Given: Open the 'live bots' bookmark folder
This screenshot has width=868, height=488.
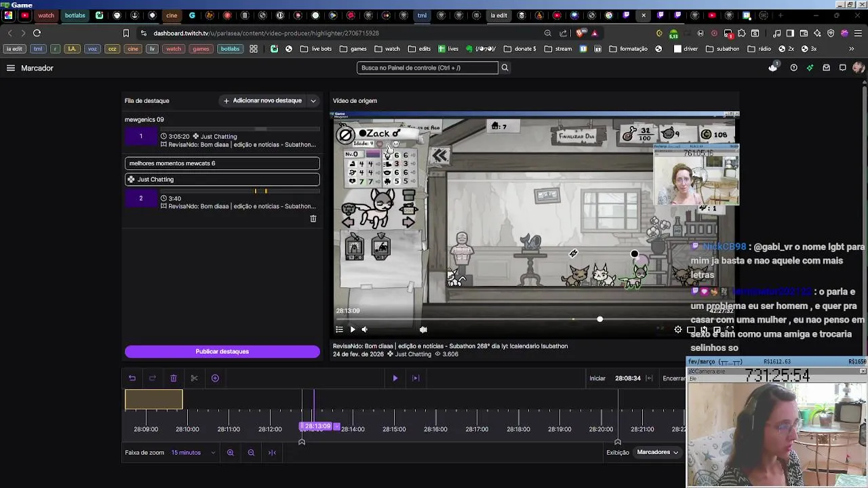Looking at the screenshot, I should click(316, 49).
